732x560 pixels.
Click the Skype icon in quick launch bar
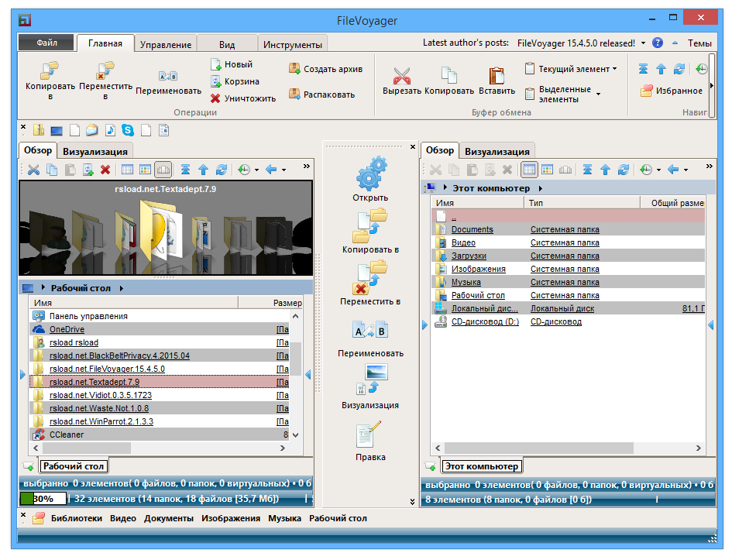[128, 130]
